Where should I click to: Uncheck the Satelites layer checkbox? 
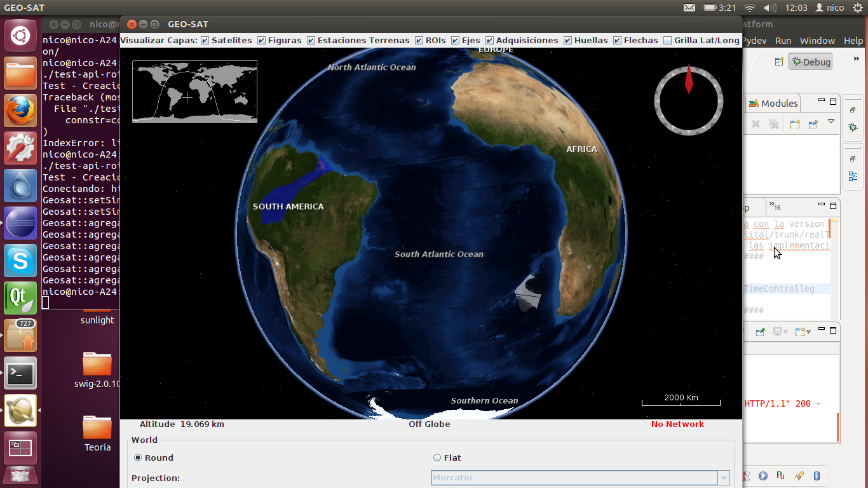point(205,41)
